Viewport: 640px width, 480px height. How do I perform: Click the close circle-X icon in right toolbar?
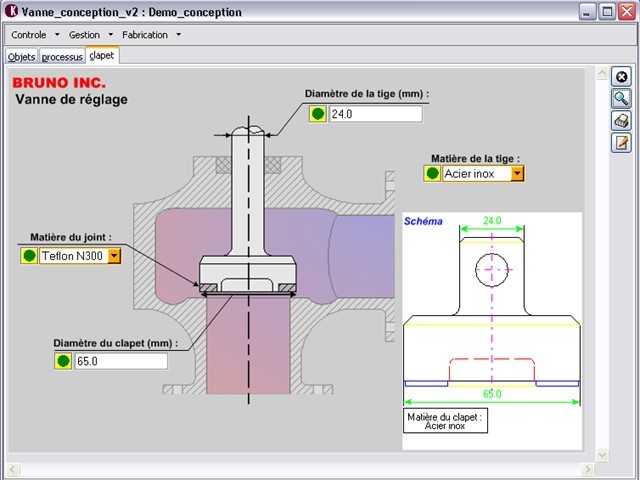click(621, 77)
